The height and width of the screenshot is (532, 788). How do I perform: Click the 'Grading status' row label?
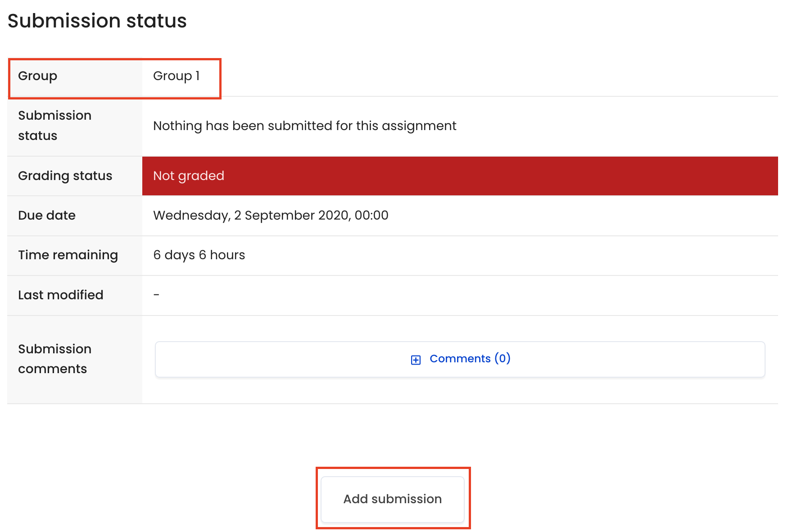(x=65, y=176)
